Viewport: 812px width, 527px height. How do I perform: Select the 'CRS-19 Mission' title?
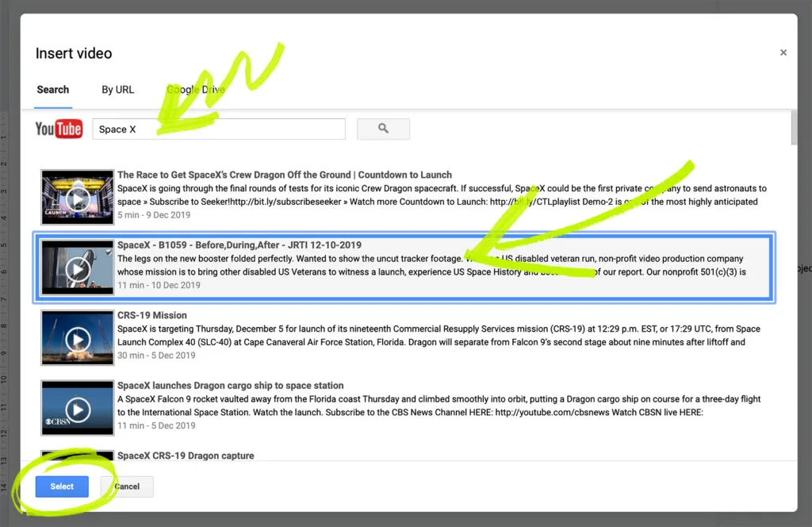click(x=151, y=315)
